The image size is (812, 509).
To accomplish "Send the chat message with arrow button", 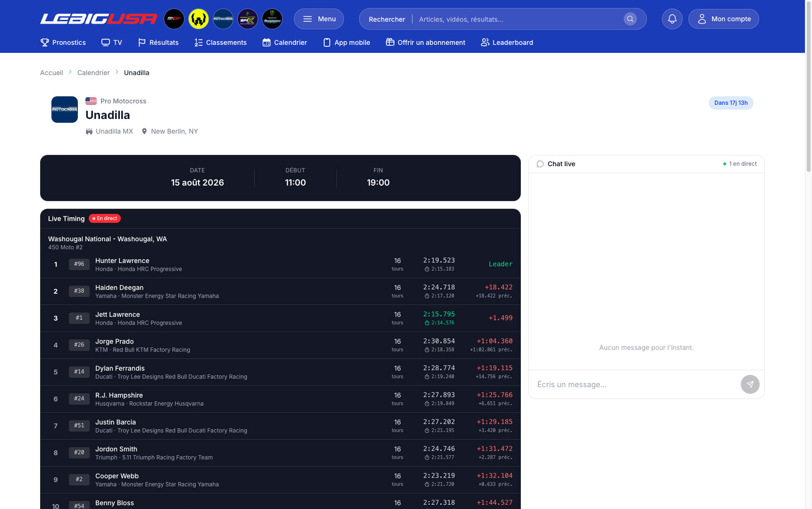I will pyautogui.click(x=750, y=384).
